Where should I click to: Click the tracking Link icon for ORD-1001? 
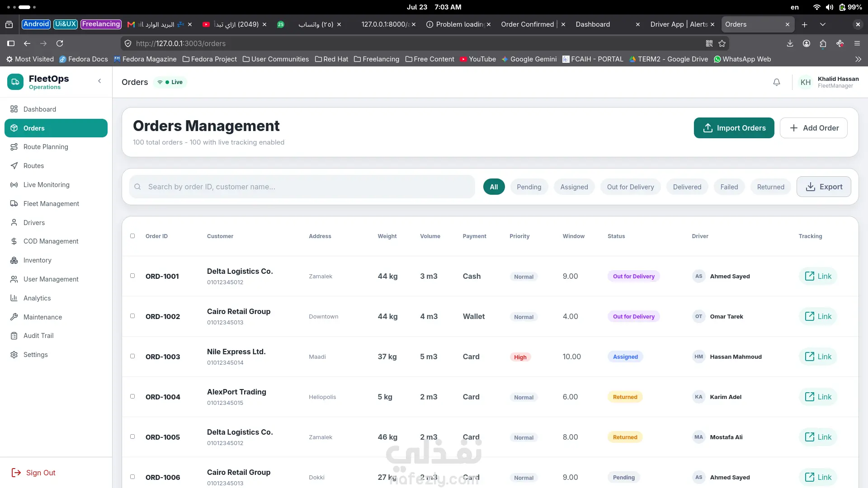tap(818, 276)
